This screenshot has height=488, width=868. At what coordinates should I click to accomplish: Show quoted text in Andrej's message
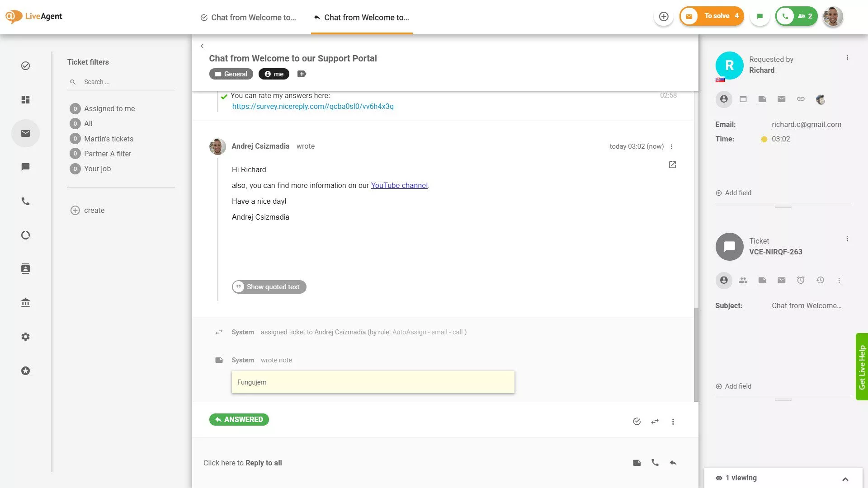269,286
